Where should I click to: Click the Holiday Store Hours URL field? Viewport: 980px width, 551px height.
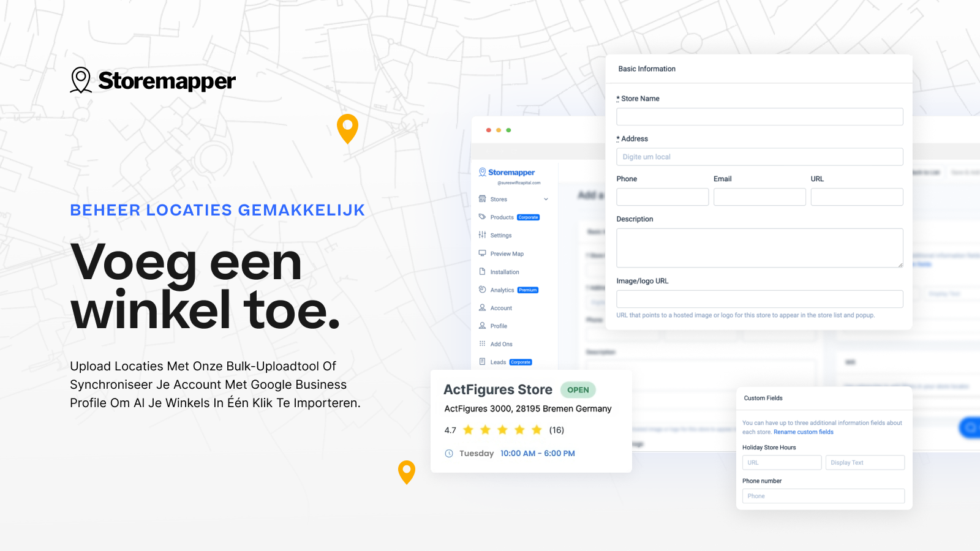tap(782, 463)
